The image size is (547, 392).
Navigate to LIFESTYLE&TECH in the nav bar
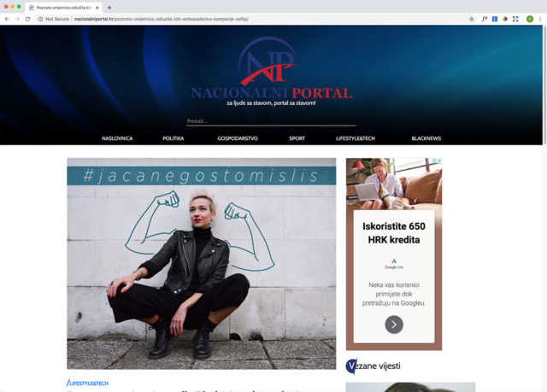356,138
